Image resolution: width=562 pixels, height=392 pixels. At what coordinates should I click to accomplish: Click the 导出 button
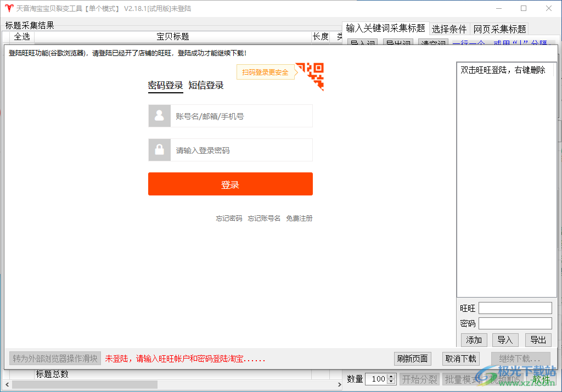[x=538, y=340]
